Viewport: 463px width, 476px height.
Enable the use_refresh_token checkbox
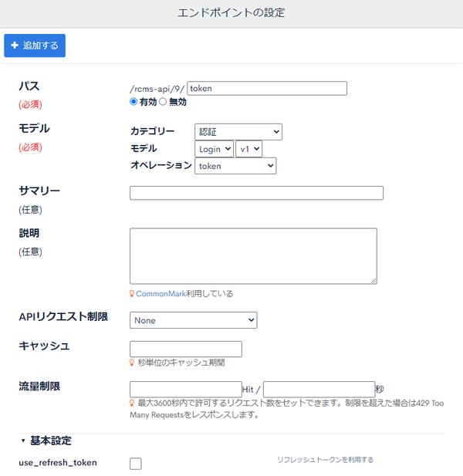coord(135,464)
